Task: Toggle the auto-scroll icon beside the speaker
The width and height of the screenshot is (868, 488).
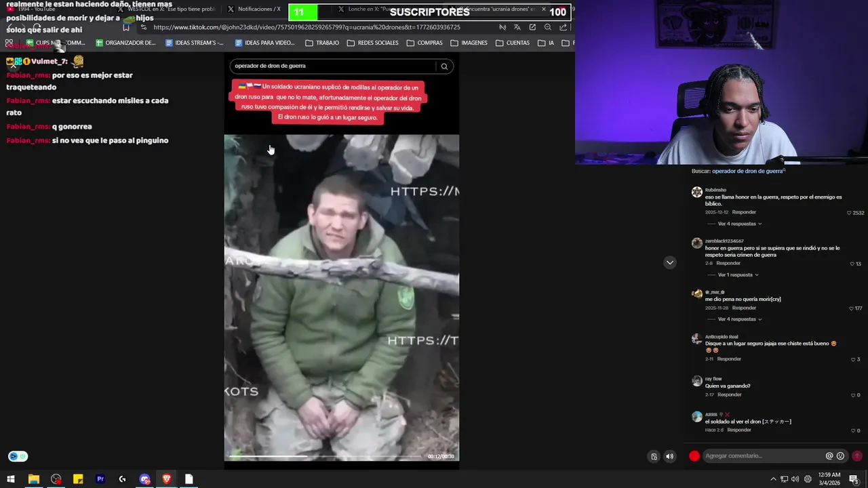Action: coord(654,456)
